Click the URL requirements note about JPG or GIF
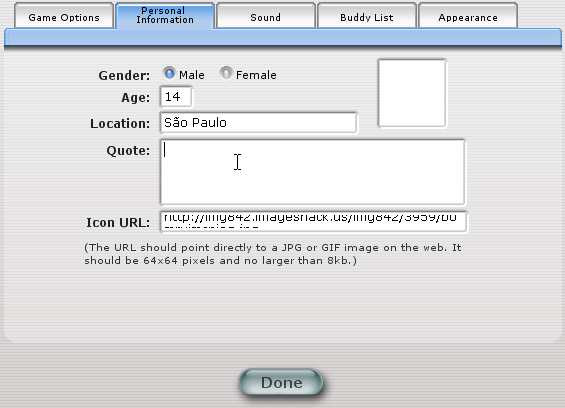This screenshot has width=565, height=408. 273,254
